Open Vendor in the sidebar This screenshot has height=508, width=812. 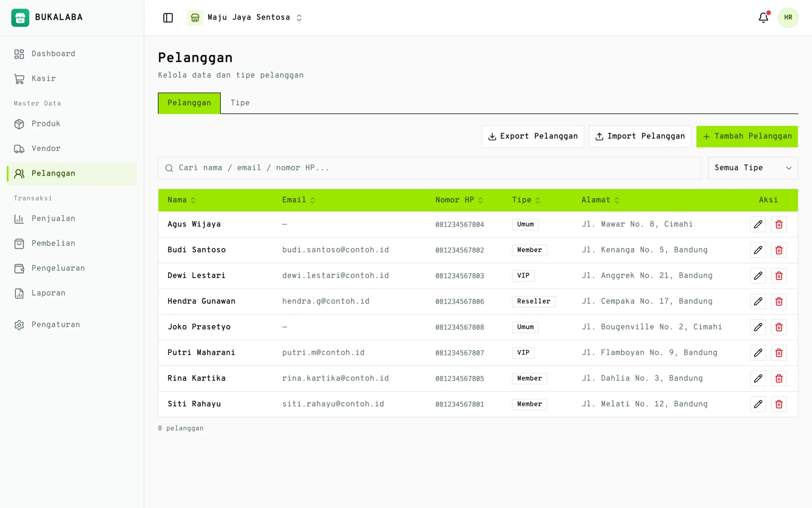(x=72, y=148)
